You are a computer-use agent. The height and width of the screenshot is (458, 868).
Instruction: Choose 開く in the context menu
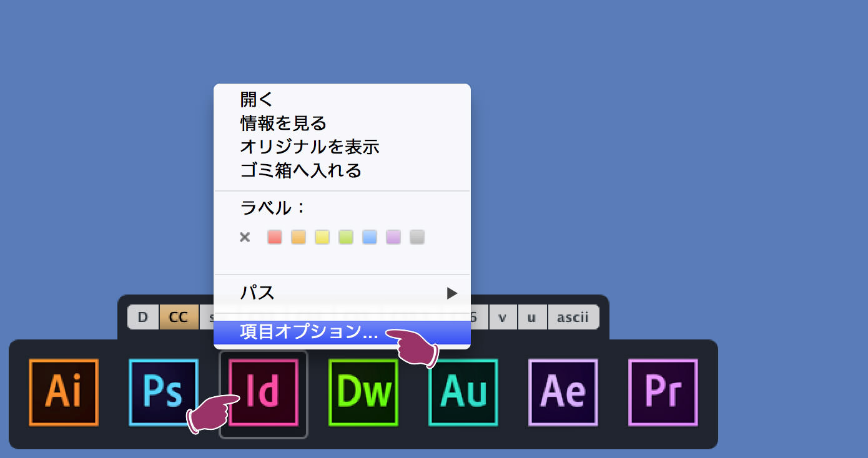click(x=342, y=99)
